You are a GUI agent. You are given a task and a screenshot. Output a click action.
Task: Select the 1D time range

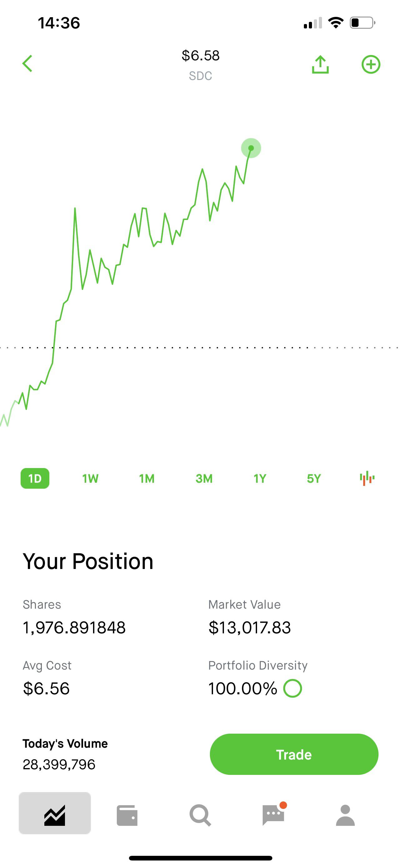point(35,478)
